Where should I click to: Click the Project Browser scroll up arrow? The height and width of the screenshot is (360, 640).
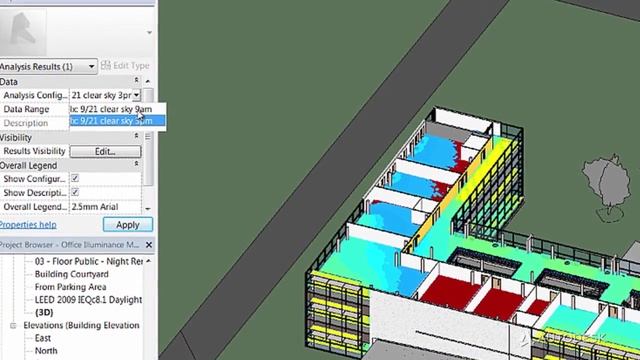tap(149, 261)
